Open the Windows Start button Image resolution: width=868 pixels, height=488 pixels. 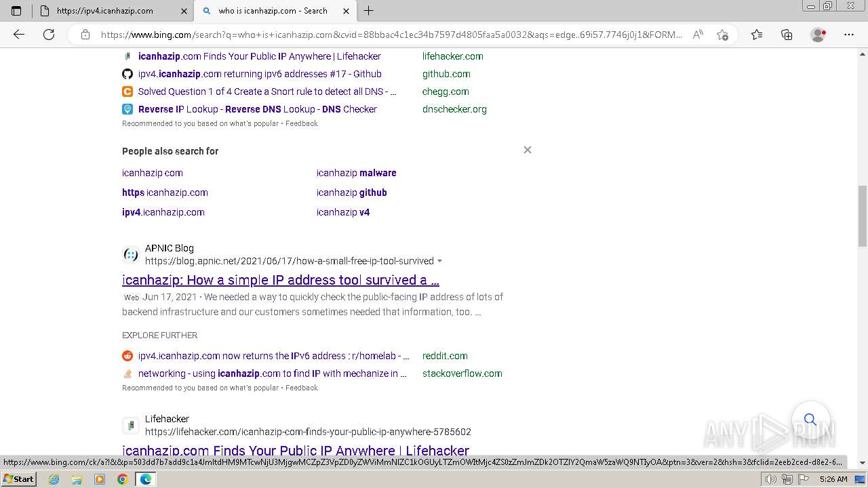19,479
